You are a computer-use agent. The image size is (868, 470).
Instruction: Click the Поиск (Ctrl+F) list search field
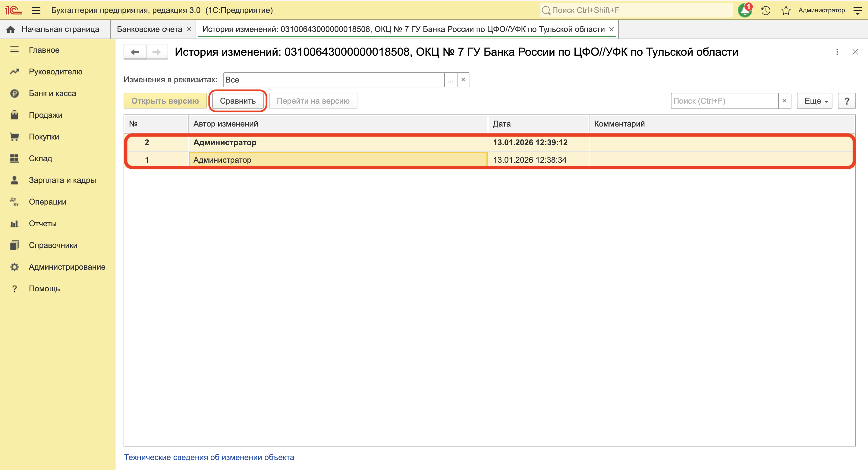[725, 101]
